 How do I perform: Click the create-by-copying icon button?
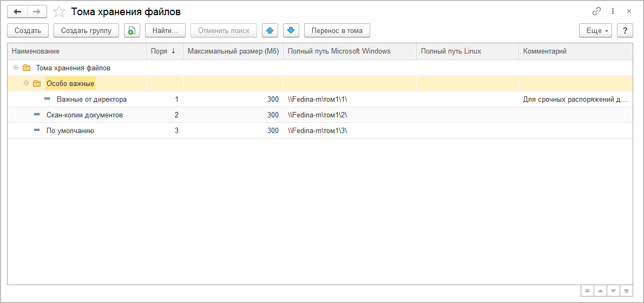132,31
